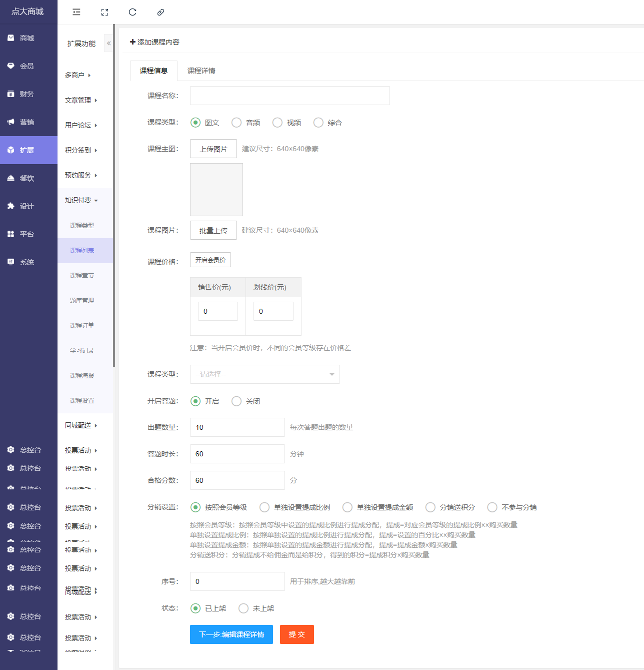Set 开启答题 to 开启

point(195,401)
